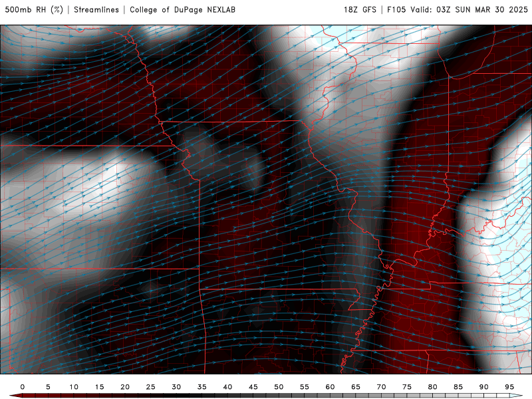
Task: Click legend number '35'
Action: (x=202, y=387)
